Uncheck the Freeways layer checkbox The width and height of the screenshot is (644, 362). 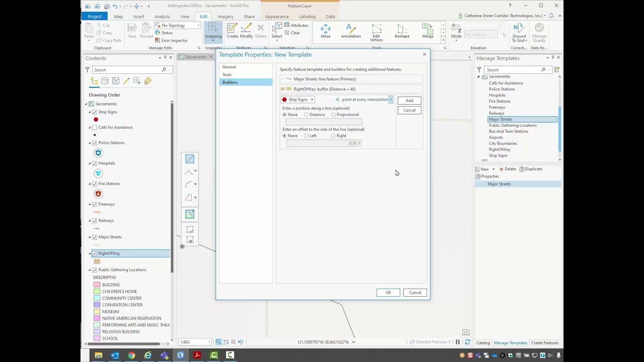coord(95,204)
